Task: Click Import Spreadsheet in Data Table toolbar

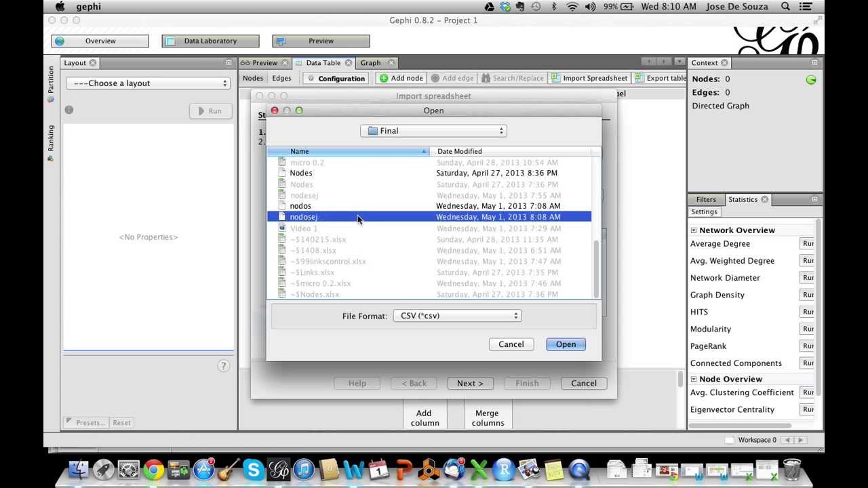Action: [x=589, y=78]
